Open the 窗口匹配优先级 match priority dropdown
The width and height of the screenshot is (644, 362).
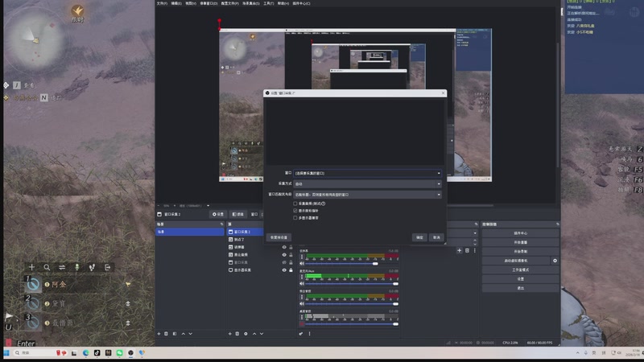point(367,194)
